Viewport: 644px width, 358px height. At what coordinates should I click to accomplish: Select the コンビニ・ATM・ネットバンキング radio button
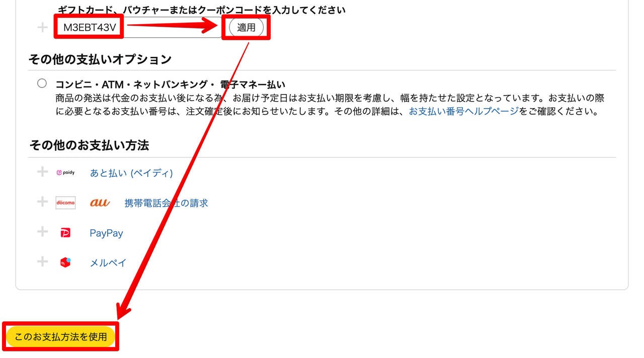42,83
